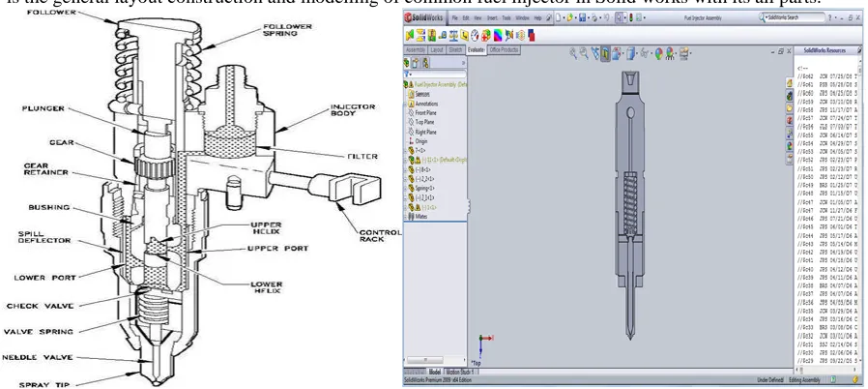Select Right Plane in feature tree
Viewport: 868px width, 389px height.
click(x=425, y=132)
